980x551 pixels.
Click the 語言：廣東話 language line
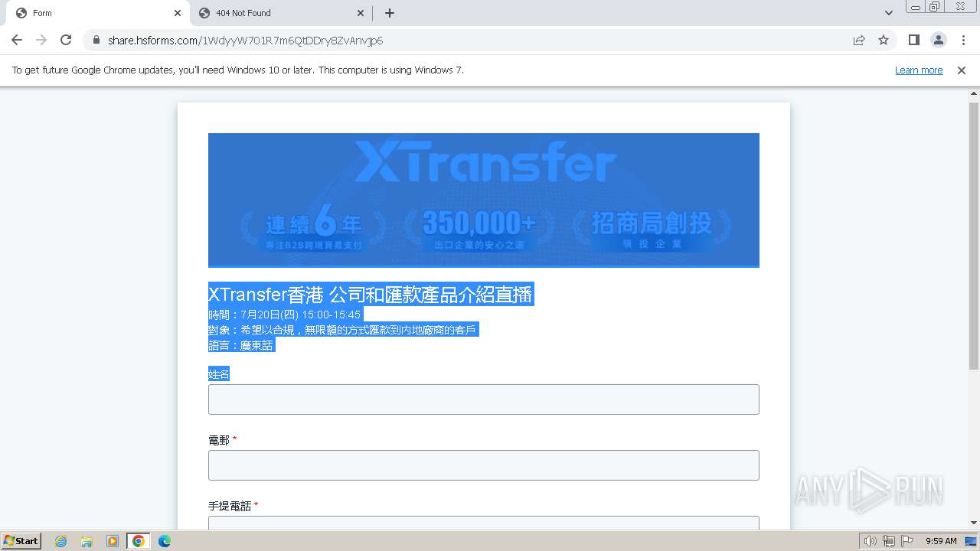click(x=241, y=345)
